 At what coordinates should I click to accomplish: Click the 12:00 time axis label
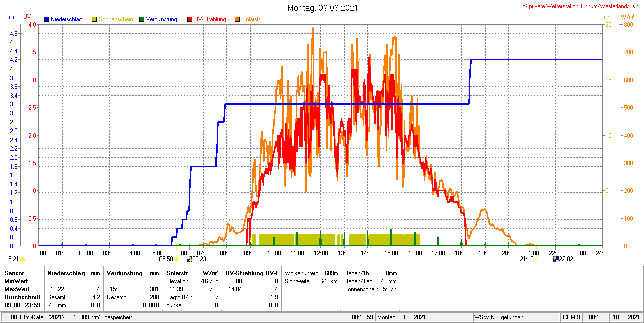pos(320,253)
